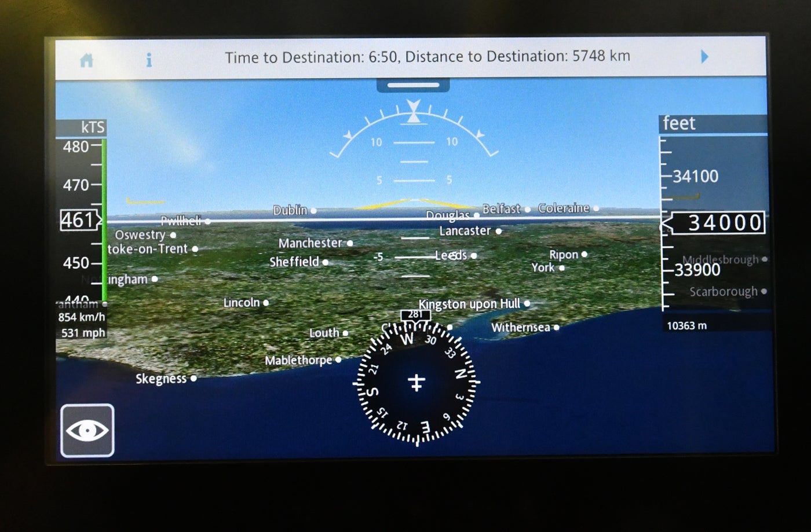Screen dimensions: 811x532
Task: Open the info icon in the header
Action: point(149,60)
